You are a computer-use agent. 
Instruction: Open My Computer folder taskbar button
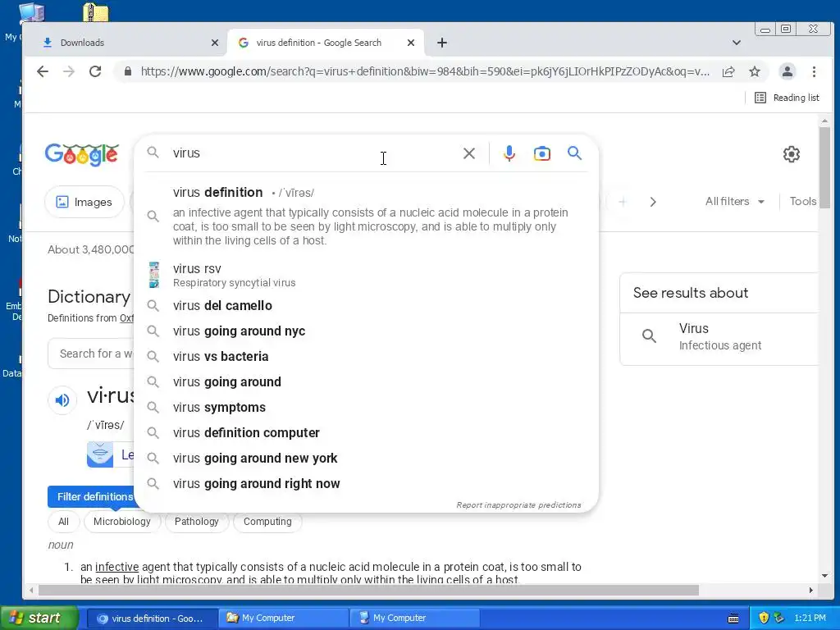pyautogui.click(x=283, y=619)
